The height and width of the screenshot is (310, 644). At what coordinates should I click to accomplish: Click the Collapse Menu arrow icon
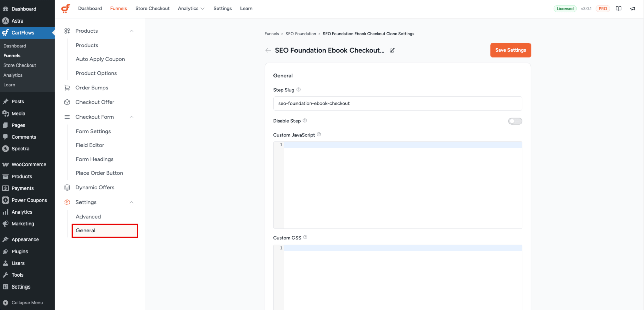coord(6,303)
